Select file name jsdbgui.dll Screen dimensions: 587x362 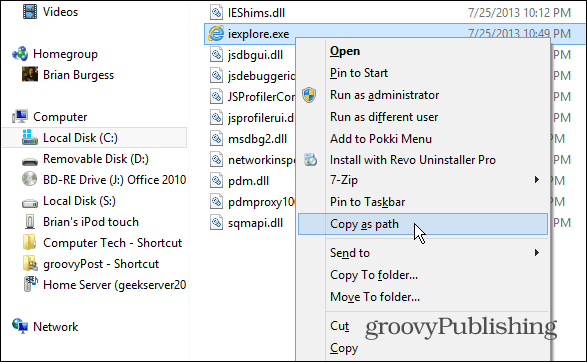point(255,55)
